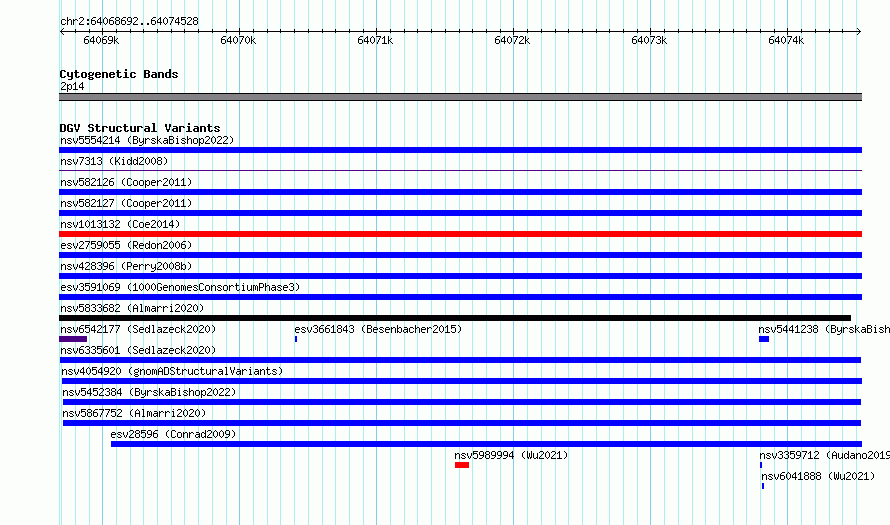Open the esv3591069 1000GenomesConsortiumPhase3 bar
890x525 pixels.
coord(460,297)
